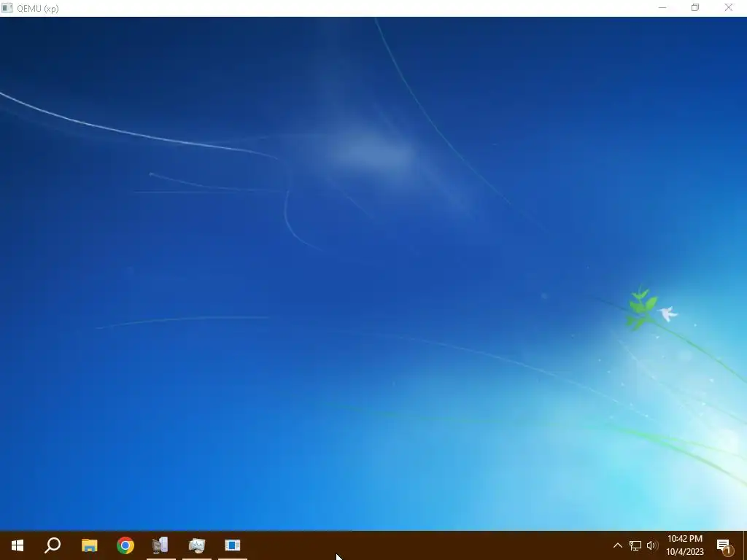
Task: Switch to the computer tower app in taskbar
Action: tap(160, 545)
